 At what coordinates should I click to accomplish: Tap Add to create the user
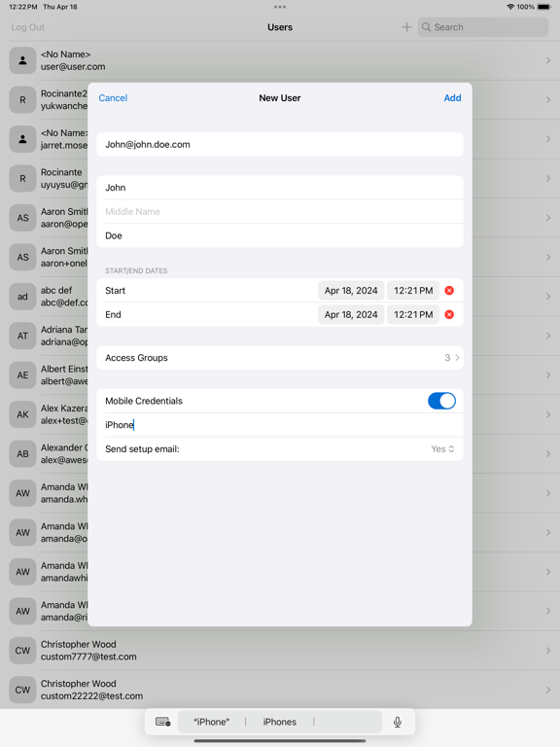coord(452,97)
